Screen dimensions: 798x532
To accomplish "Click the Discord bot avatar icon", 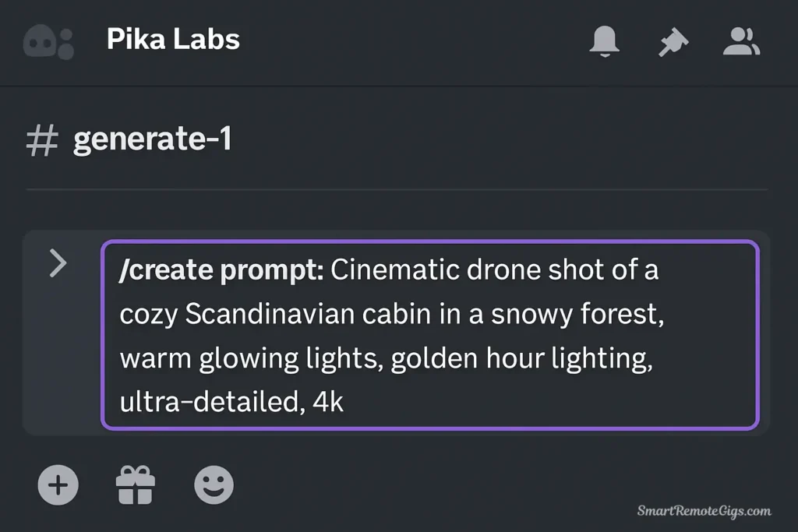I will pos(47,41).
